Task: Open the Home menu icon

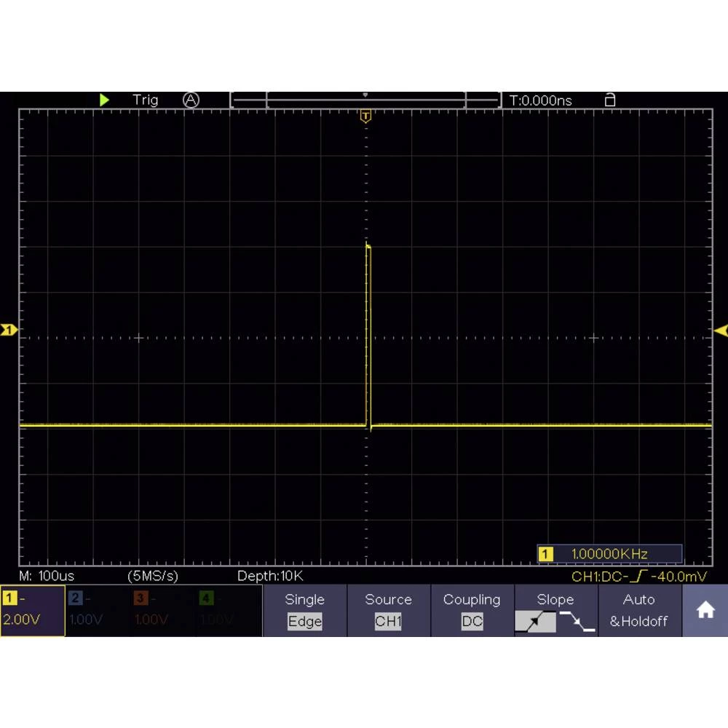Action: pos(705,610)
